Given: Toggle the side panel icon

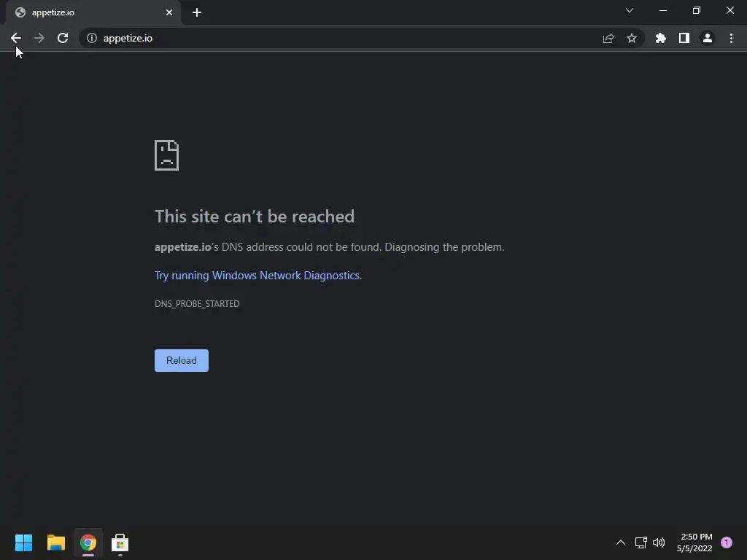Looking at the screenshot, I should [684, 38].
